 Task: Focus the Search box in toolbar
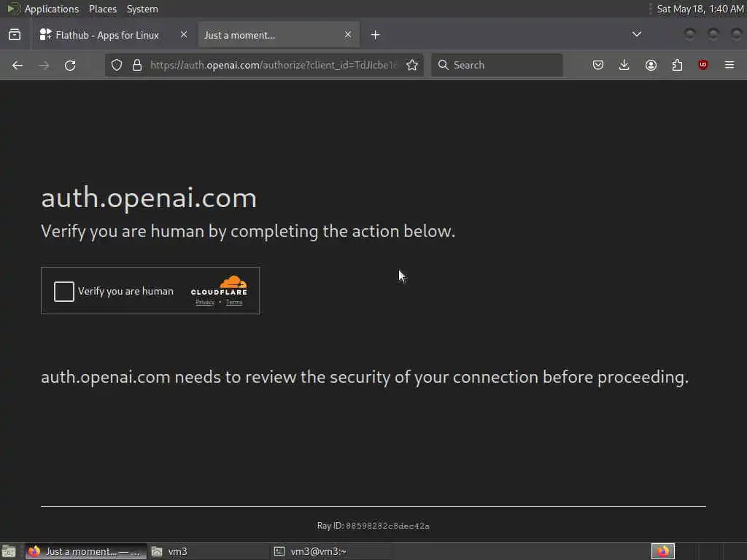(497, 65)
